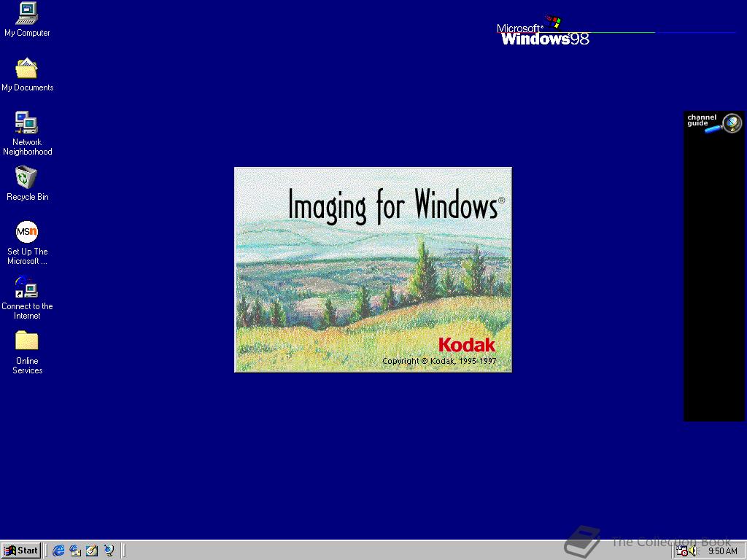Click the Show Desktop Quick Launch icon
This screenshot has height=560, width=747.
[x=92, y=551]
